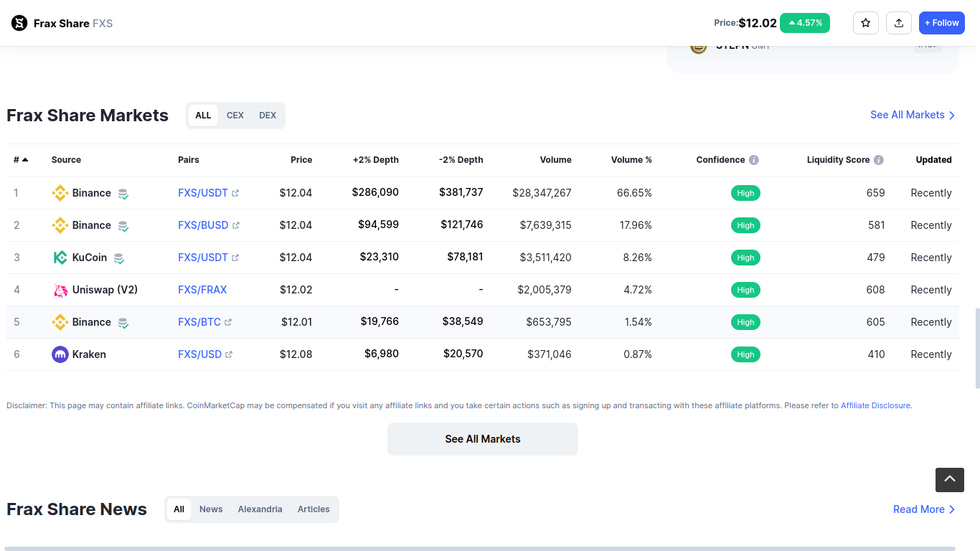Open Binance FXS/USDT pair link
Screen dimensions: 980x551
209,193
